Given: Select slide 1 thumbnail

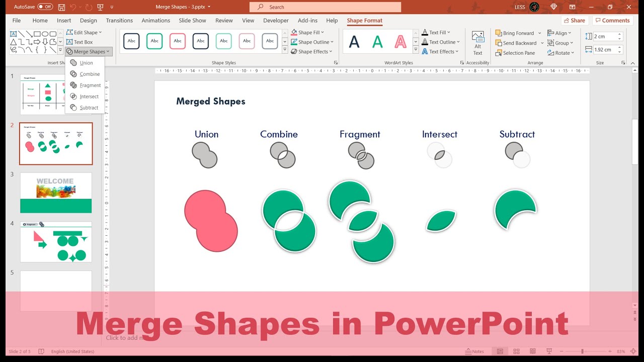Looking at the screenshot, I should [x=56, y=95].
